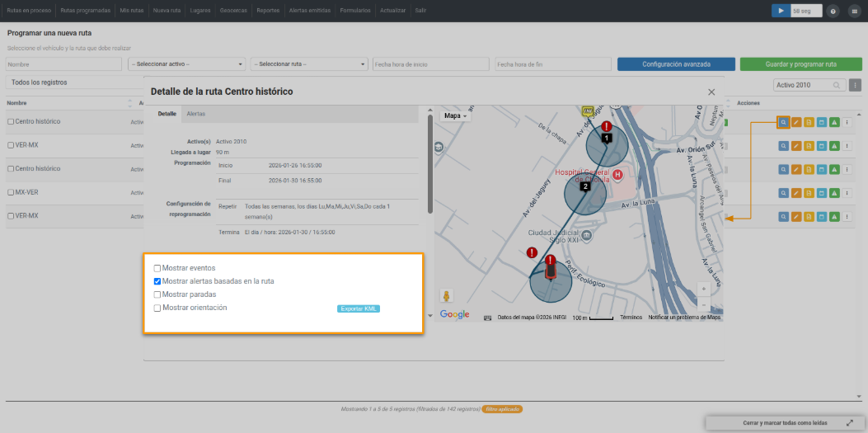Click Notificar un problema de Maps
The image size is (868, 433).
(x=684, y=318)
